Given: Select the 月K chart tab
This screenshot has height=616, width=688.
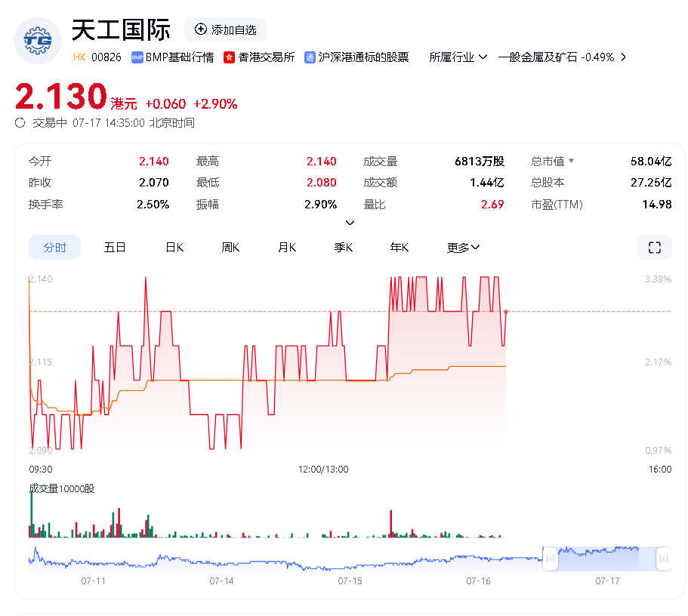Looking at the screenshot, I should [287, 248].
